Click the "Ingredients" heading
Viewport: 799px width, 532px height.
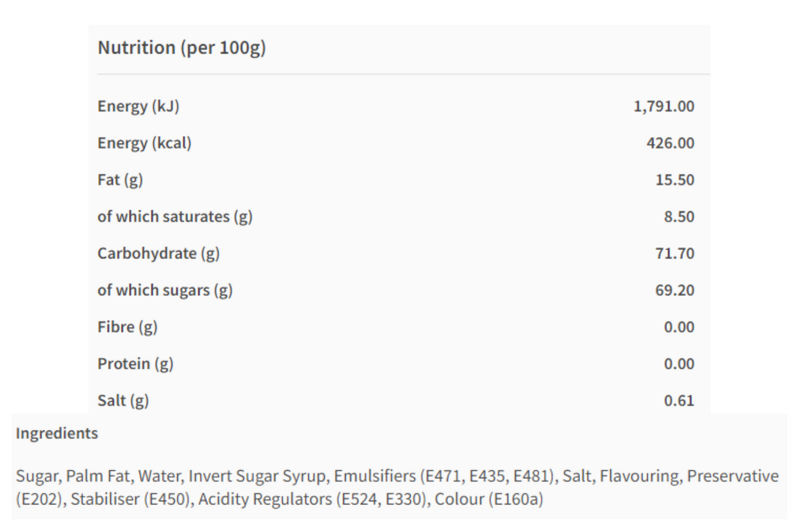pyautogui.click(x=57, y=433)
